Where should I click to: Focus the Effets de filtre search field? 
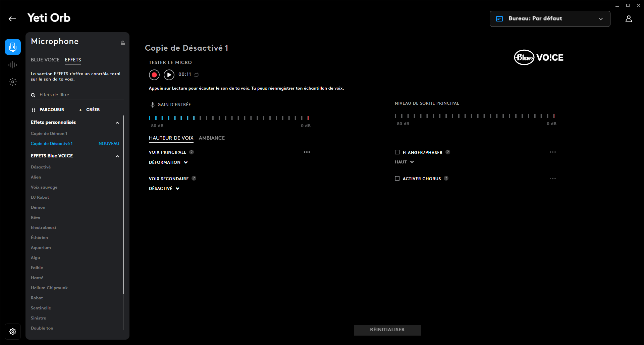(x=77, y=95)
